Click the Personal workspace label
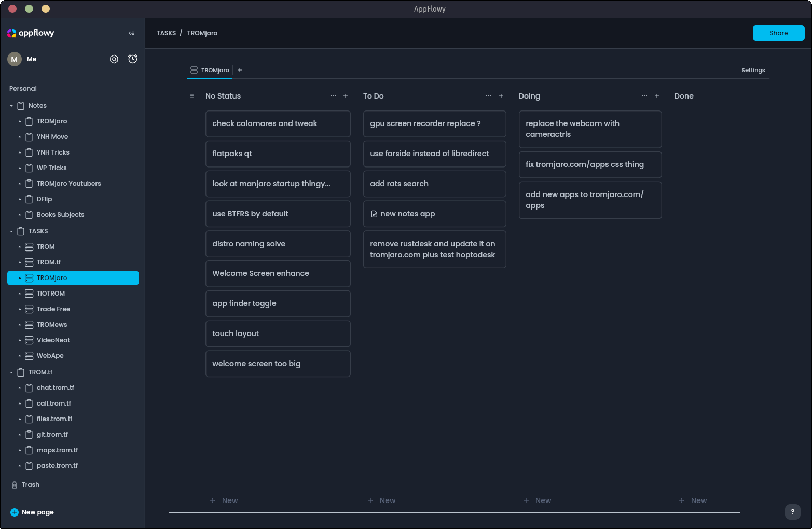 click(23, 89)
